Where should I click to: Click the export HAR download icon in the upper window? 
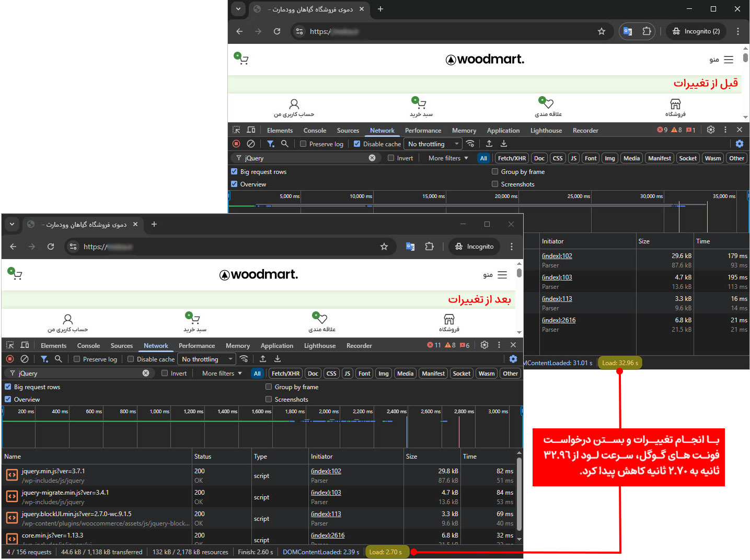504,144
